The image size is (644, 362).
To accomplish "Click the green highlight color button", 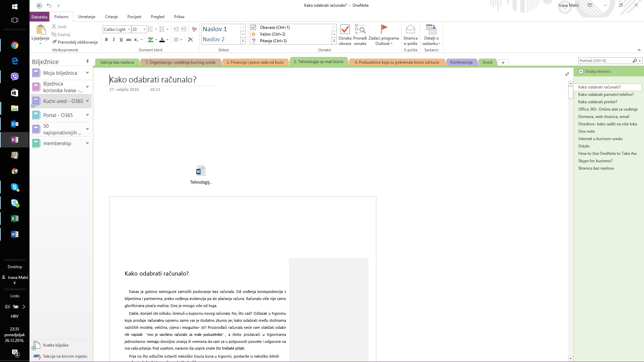I will (x=151, y=40).
